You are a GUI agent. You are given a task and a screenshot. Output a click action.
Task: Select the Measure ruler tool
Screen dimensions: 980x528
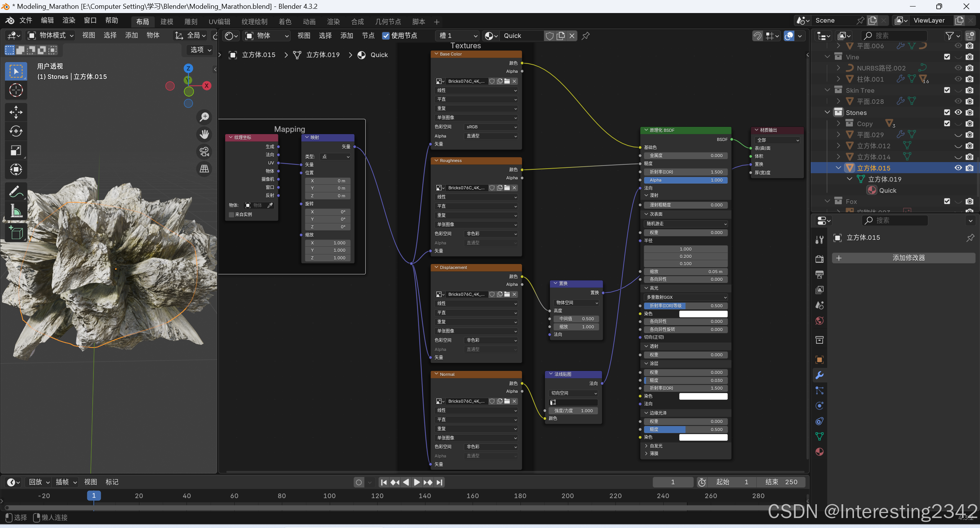pyautogui.click(x=16, y=211)
